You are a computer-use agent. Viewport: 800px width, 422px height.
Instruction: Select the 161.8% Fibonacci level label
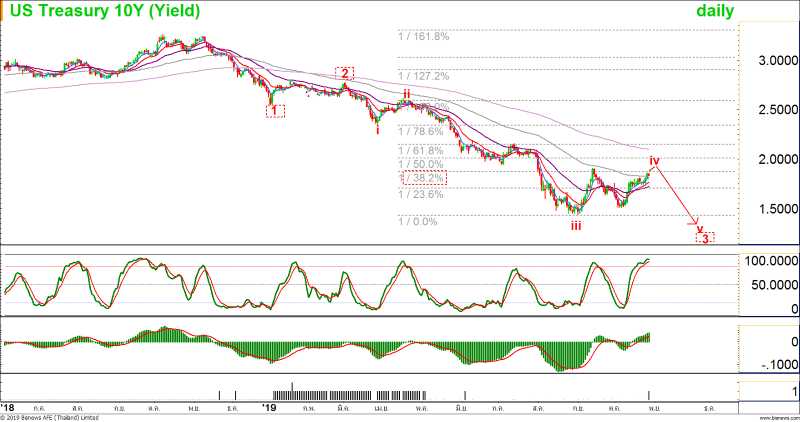click(x=424, y=36)
